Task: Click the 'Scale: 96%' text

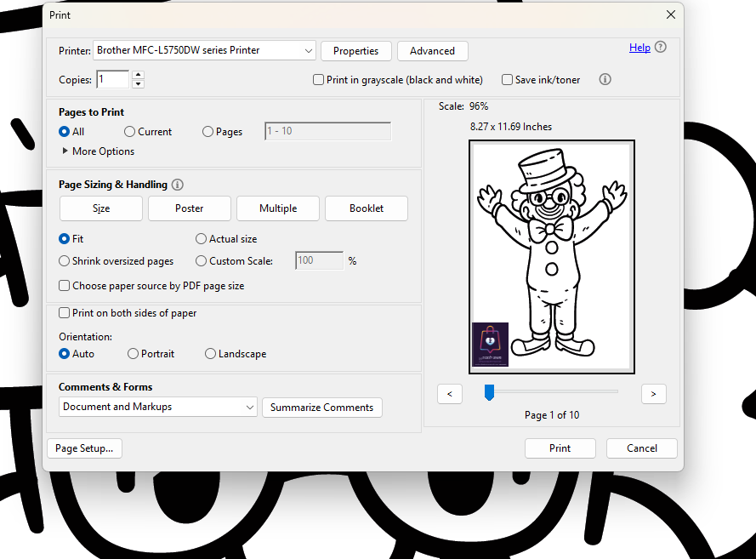Action: [463, 106]
